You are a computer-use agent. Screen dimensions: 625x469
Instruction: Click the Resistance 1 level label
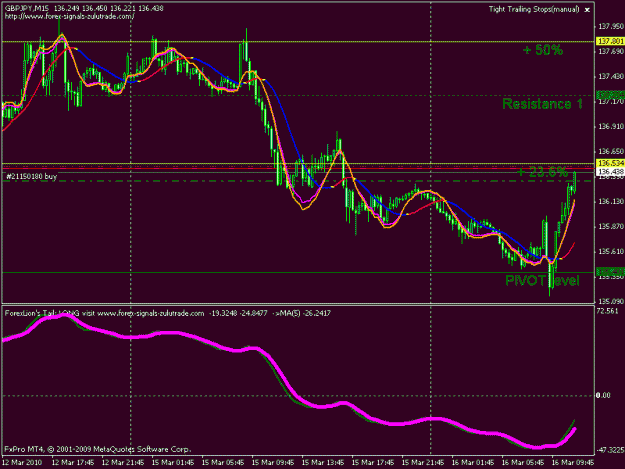pyautogui.click(x=542, y=104)
